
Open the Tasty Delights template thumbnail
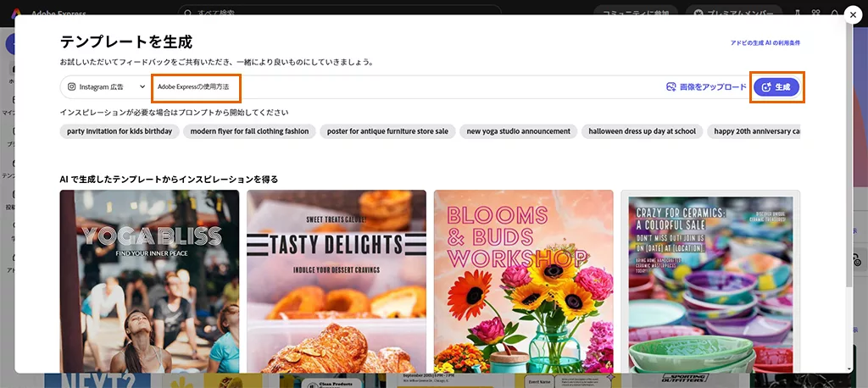click(337, 281)
